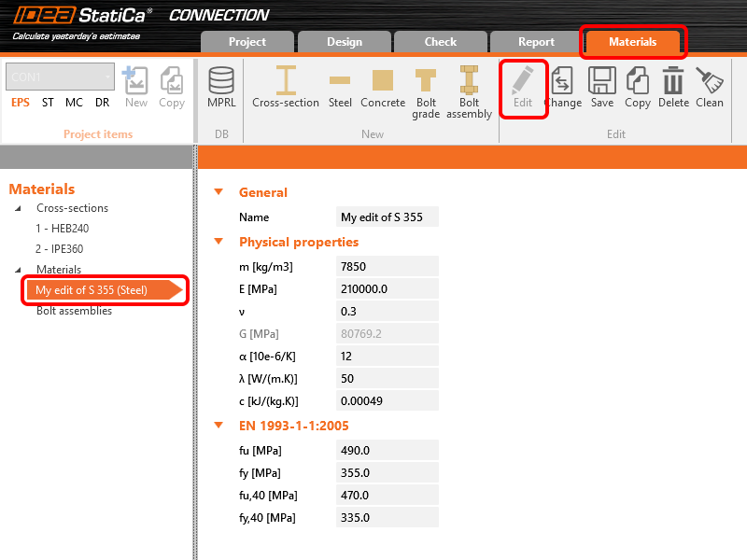
Task: Switch to the MC analysis type
Action: (74, 103)
